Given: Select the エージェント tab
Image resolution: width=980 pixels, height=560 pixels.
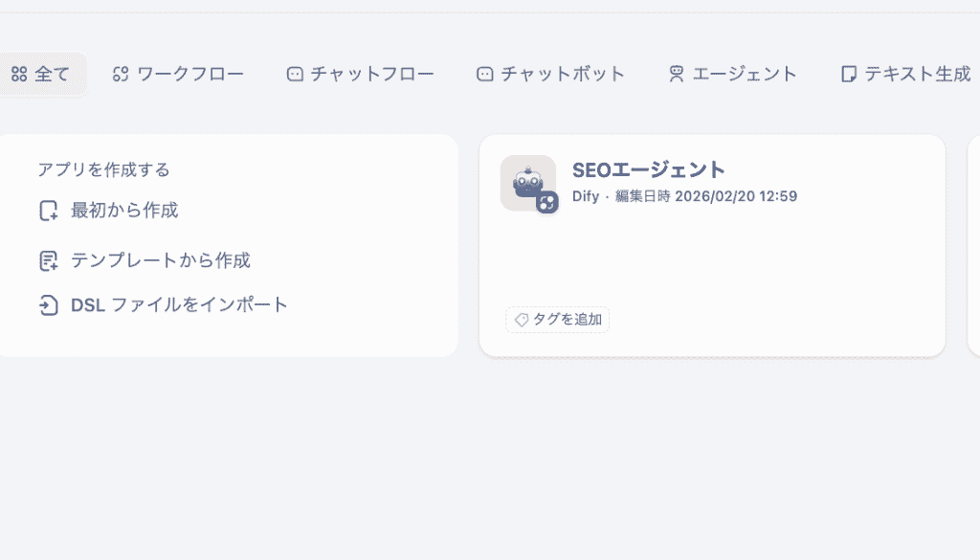Looking at the screenshot, I should point(732,75).
